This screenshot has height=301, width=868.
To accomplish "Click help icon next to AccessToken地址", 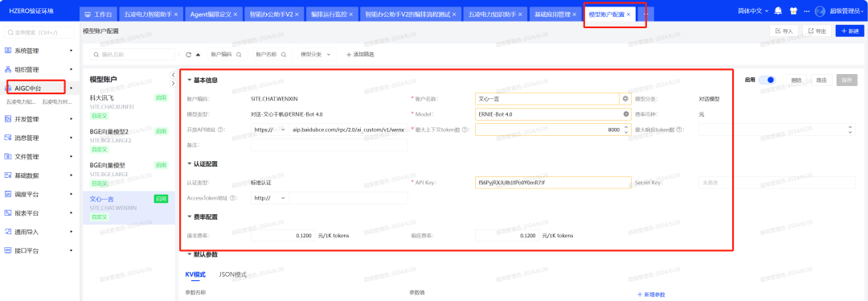I will click(232, 198).
